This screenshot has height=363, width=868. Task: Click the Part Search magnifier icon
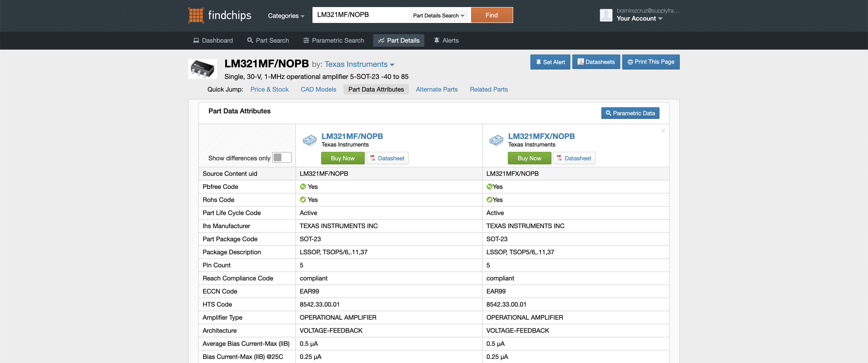tap(250, 40)
